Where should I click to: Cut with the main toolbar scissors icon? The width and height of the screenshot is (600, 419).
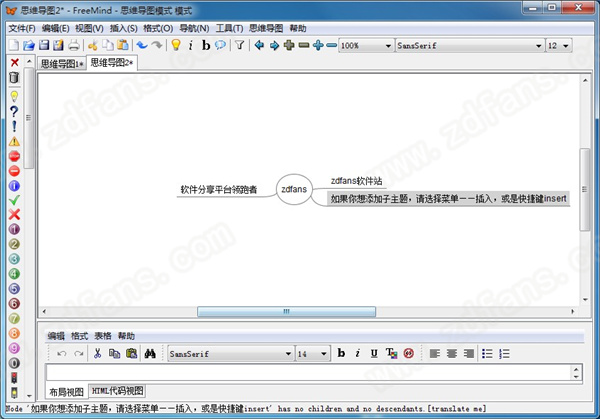click(x=92, y=45)
